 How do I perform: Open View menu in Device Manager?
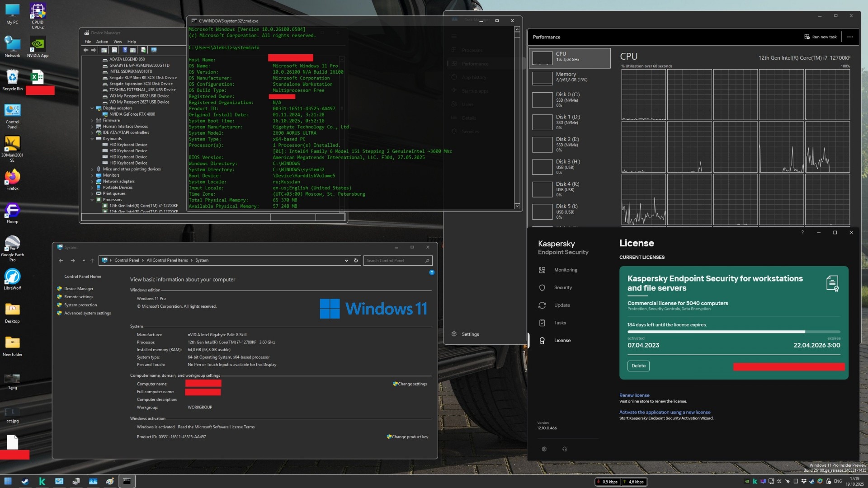point(118,42)
